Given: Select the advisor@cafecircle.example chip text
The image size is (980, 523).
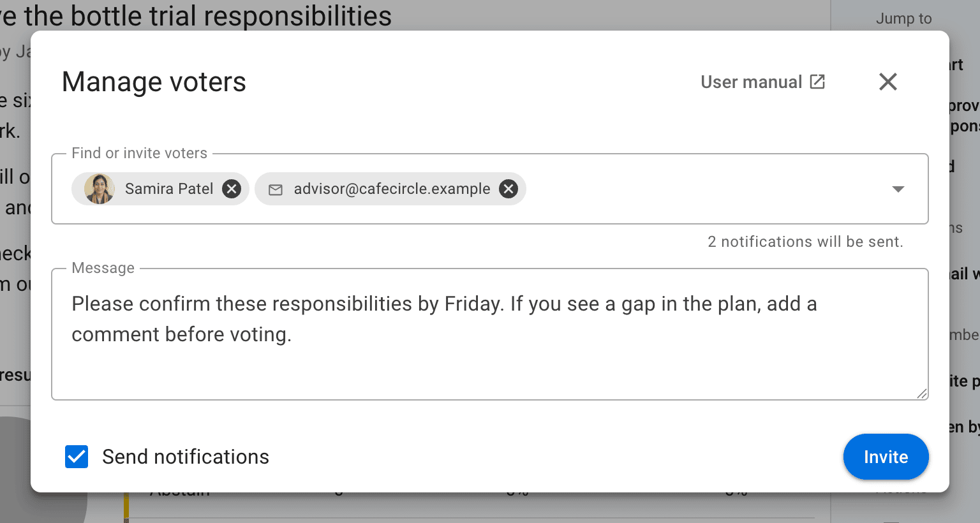Looking at the screenshot, I should (x=392, y=189).
